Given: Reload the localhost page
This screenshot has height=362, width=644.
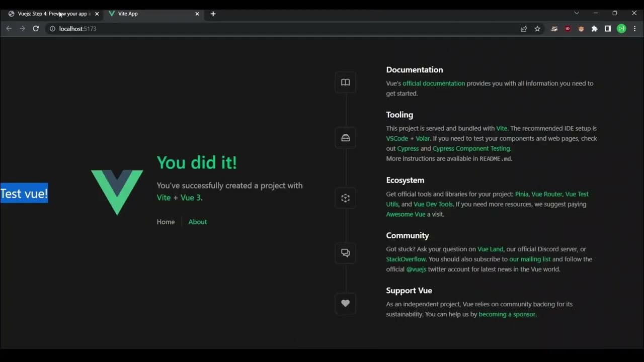Looking at the screenshot, I should click(x=36, y=29).
